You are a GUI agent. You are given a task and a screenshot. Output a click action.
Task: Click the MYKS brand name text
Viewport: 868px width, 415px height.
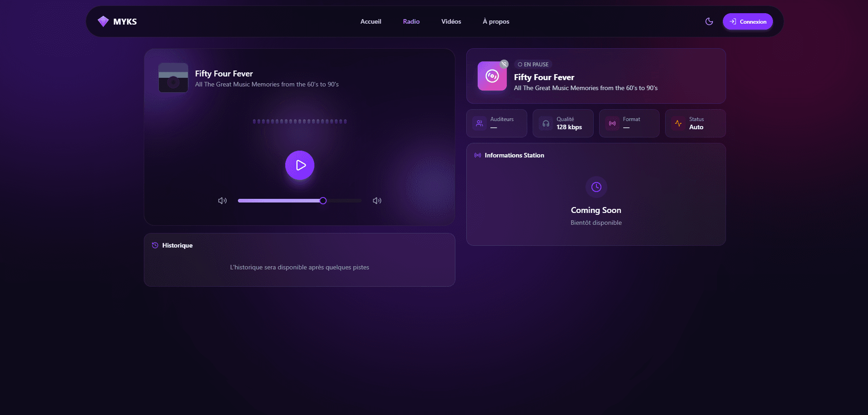[125, 21]
